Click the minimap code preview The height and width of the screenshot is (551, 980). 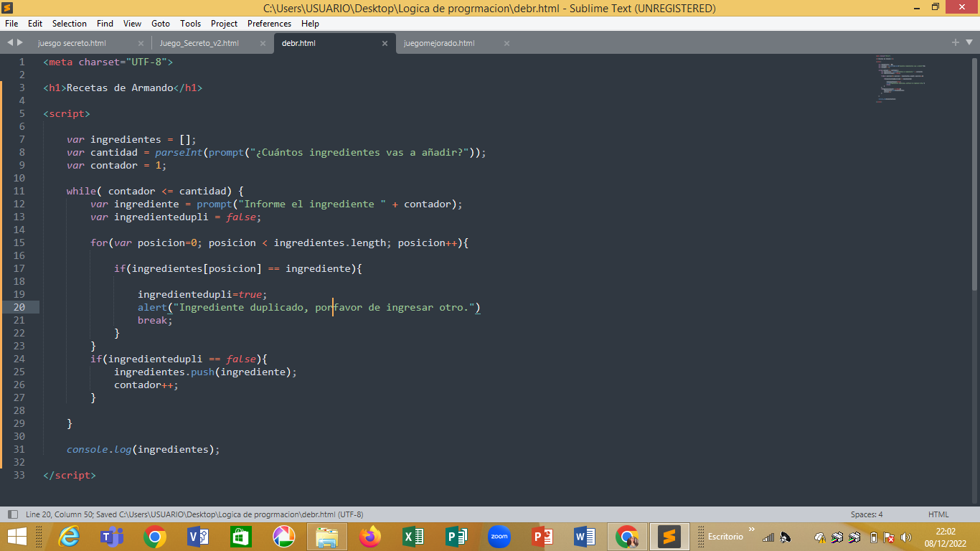(x=901, y=78)
